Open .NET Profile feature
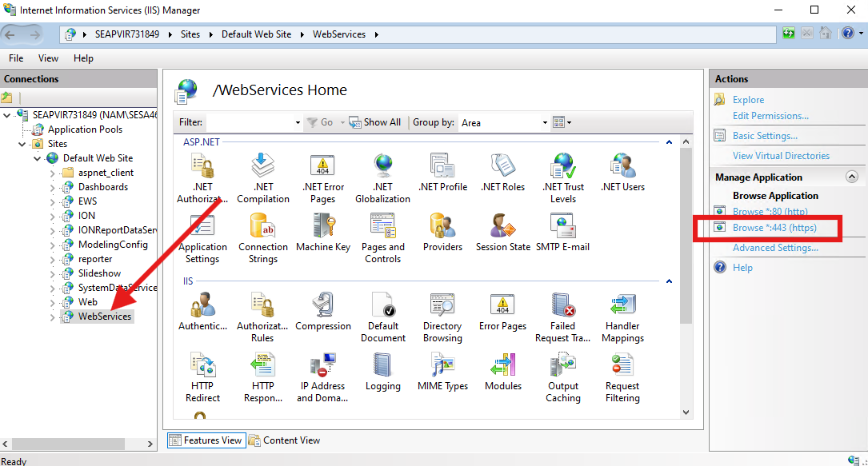The height and width of the screenshot is (466, 868). click(442, 173)
